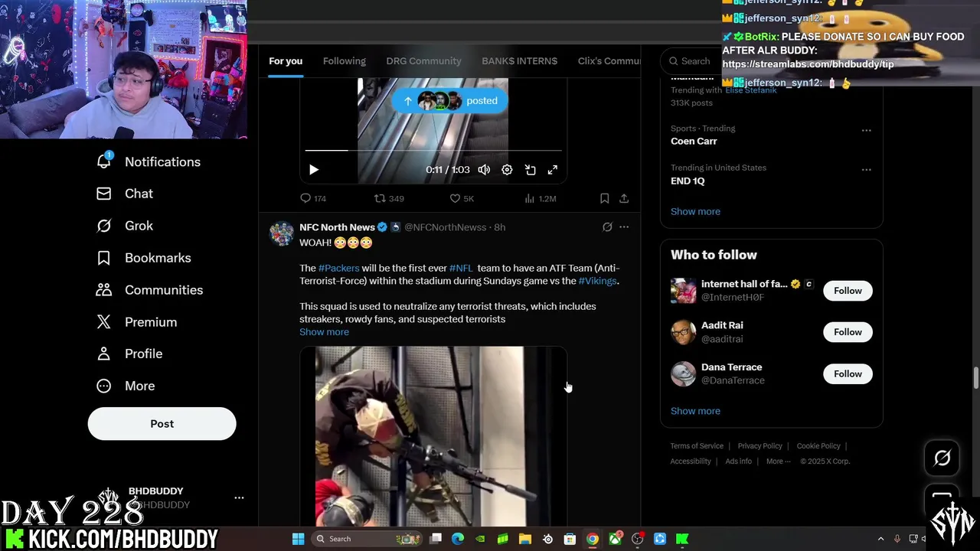Go to Profile page

[129, 354]
